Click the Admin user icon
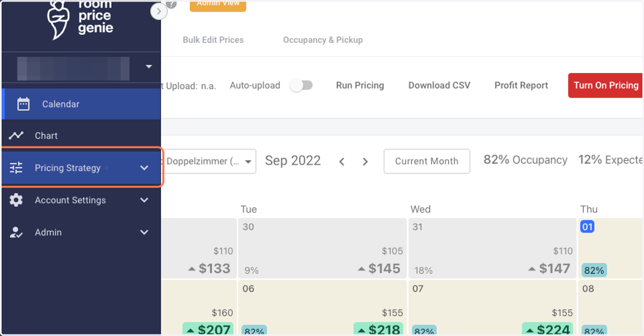Viewport: 644px width, 336px height. pyautogui.click(x=16, y=232)
